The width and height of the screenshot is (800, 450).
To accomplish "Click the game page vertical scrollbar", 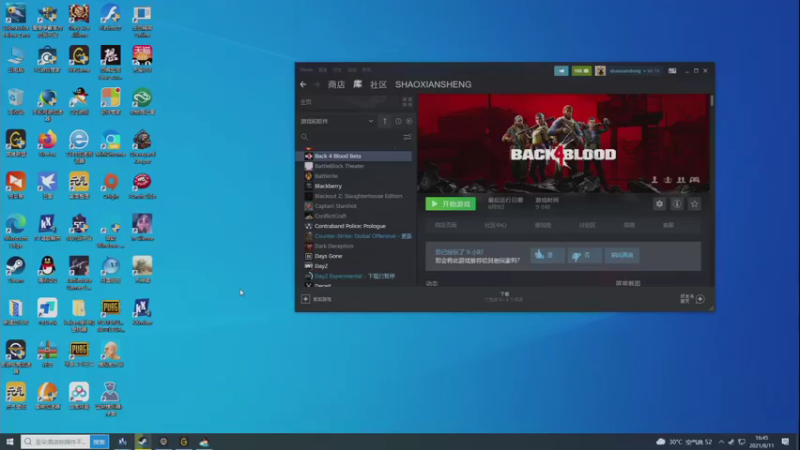I will click(711, 101).
